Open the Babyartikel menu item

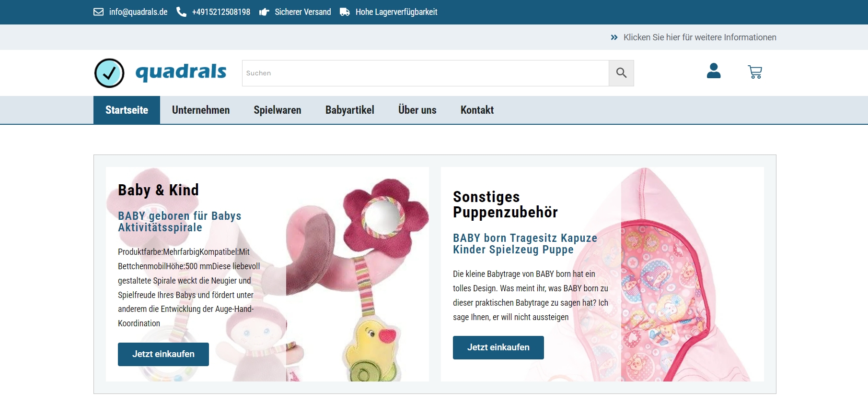[x=350, y=110]
